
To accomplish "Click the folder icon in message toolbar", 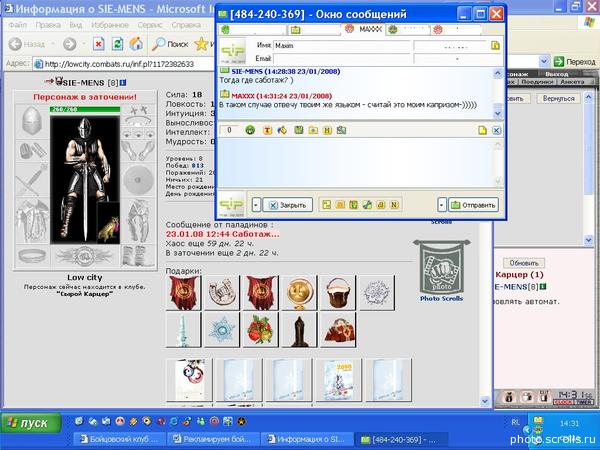I will (313, 130).
